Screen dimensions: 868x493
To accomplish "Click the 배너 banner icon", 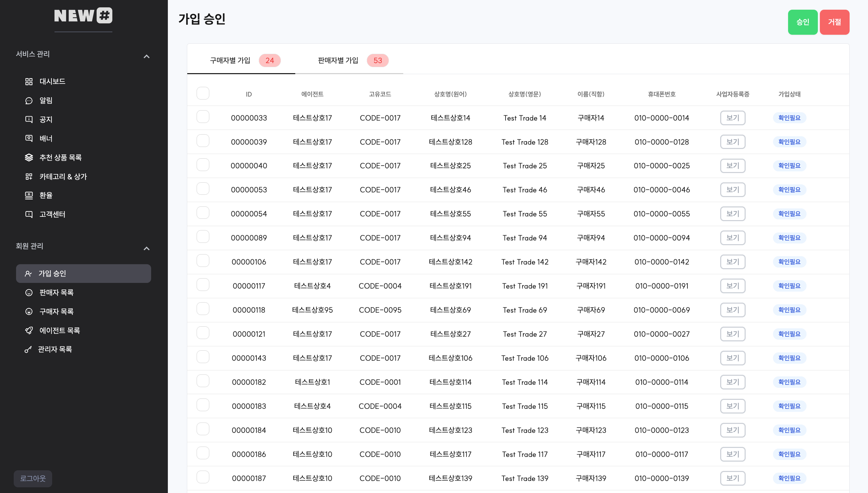I will point(29,139).
